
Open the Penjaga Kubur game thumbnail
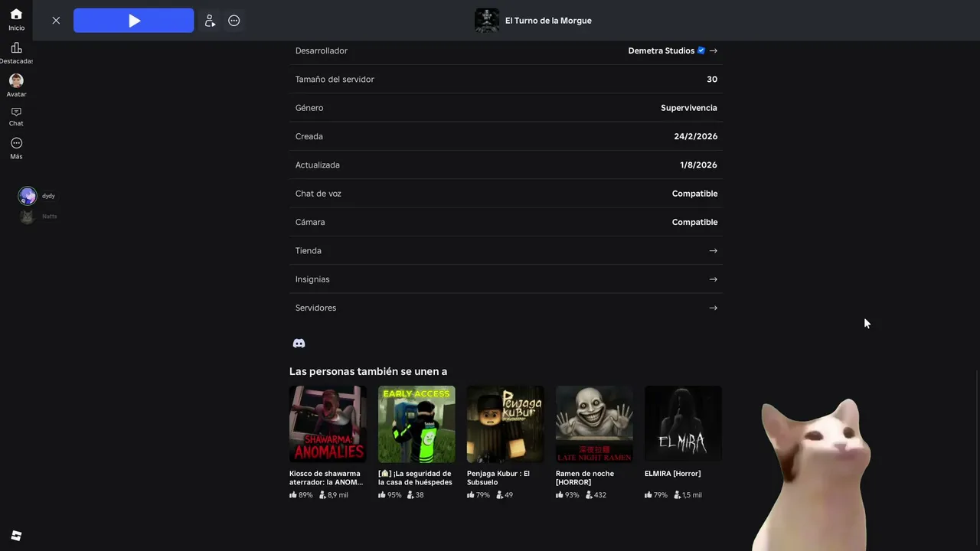505,424
